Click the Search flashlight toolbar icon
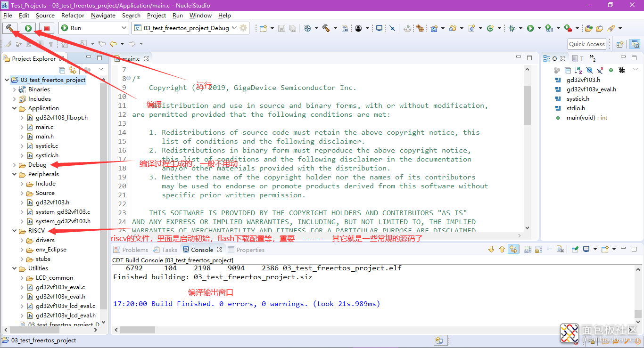The image size is (644, 348). coord(611,28)
